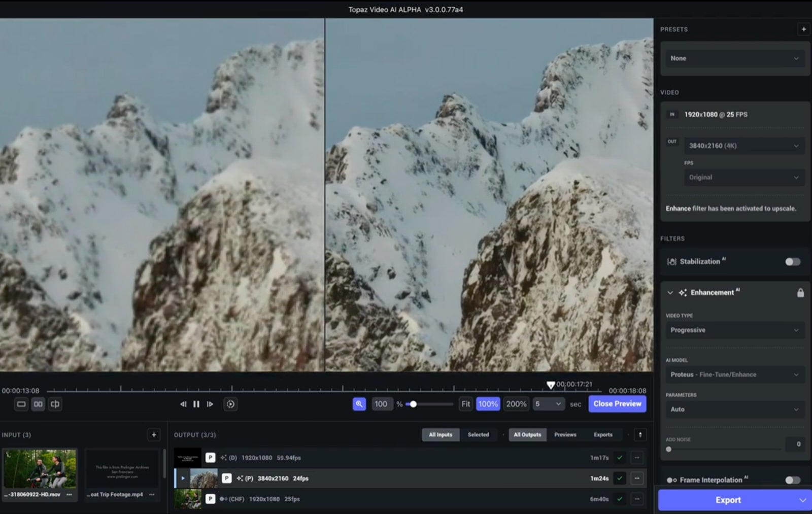Toggle the Stabilization filter switch
The width and height of the screenshot is (812, 514).
point(793,262)
